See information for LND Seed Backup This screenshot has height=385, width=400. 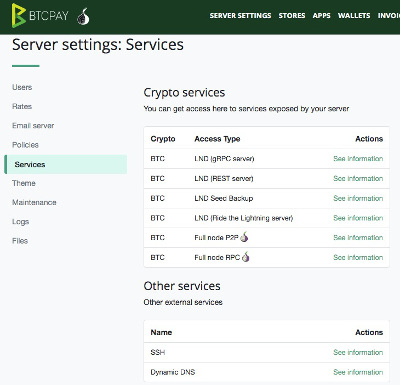[358, 198]
